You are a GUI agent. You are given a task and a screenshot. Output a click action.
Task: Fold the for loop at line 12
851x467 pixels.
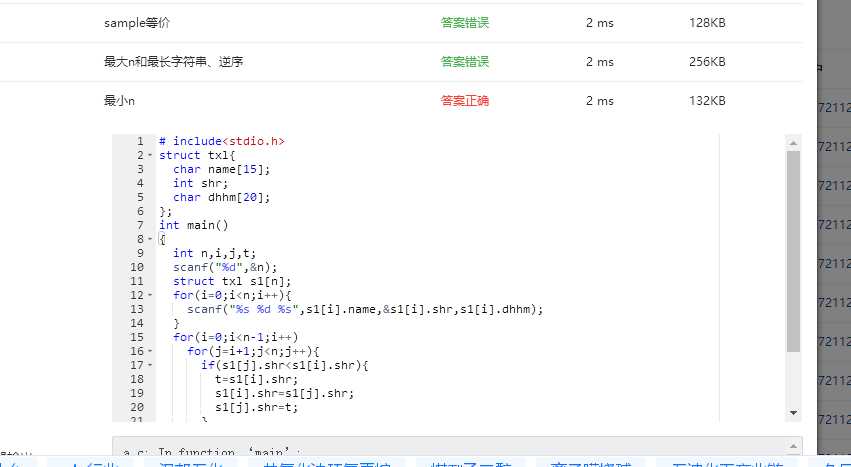150,295
